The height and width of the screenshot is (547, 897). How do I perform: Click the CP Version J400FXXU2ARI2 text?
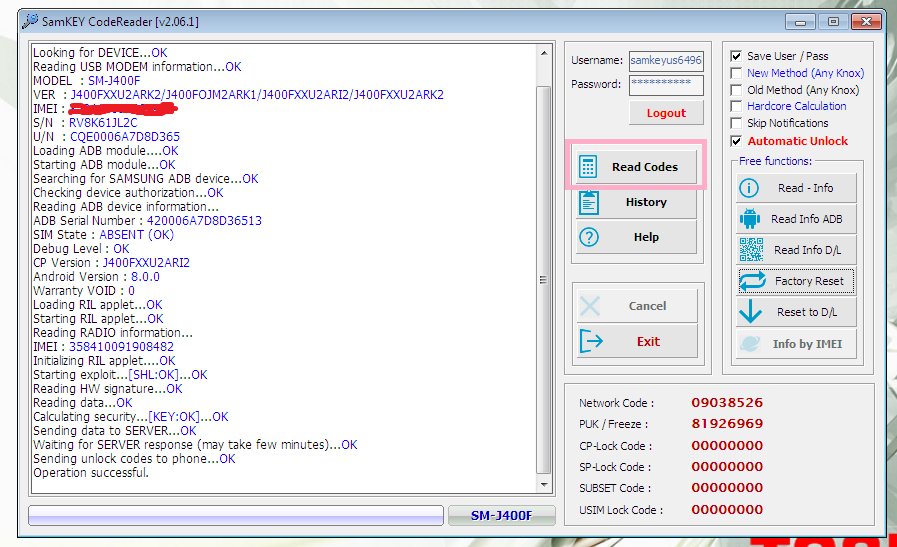point(111,263)
